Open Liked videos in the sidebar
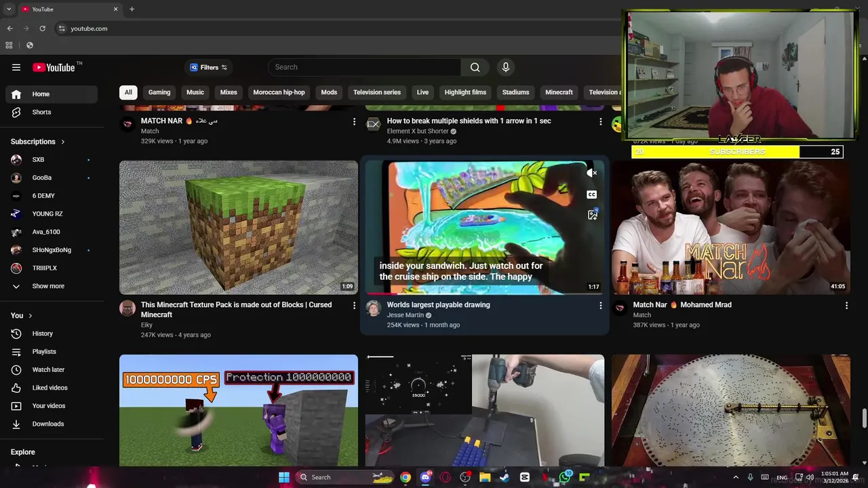 coord(52,388)
